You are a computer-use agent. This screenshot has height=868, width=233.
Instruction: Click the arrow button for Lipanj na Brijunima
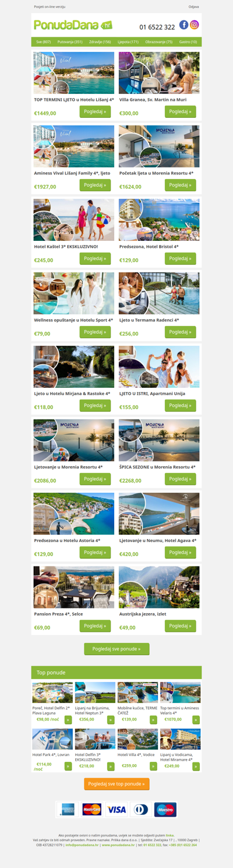pos(111,719)
